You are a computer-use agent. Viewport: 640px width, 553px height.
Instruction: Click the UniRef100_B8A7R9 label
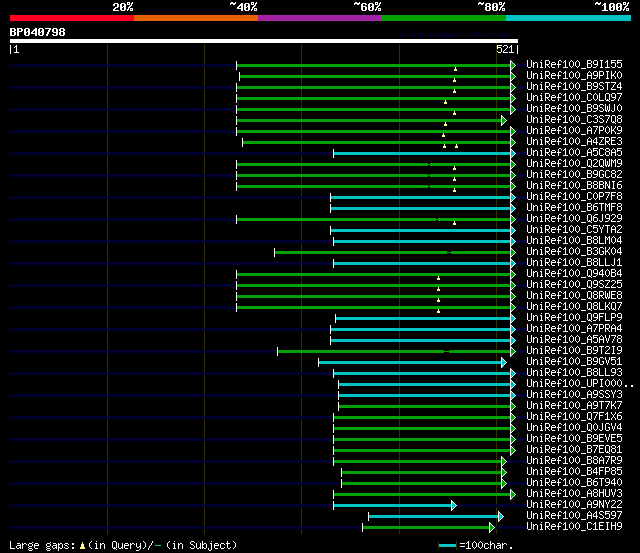coord(574,461)
